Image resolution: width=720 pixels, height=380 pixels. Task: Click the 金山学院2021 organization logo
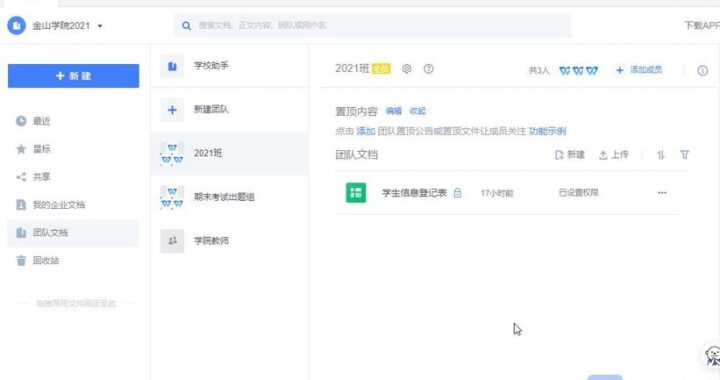(x=17, y=26)
